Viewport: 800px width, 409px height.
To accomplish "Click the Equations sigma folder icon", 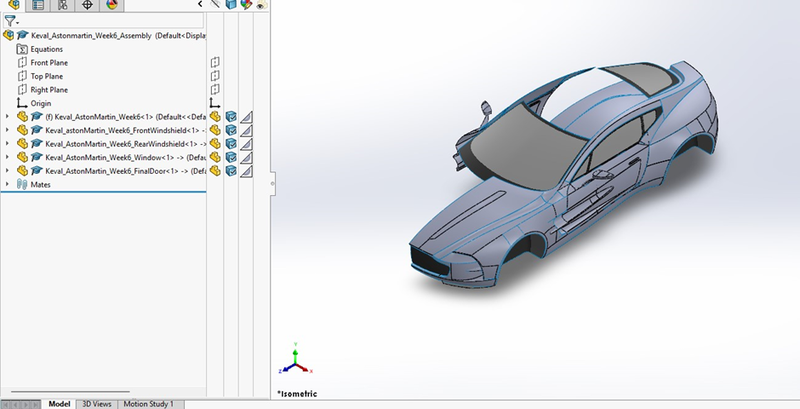I will [21, 49].
